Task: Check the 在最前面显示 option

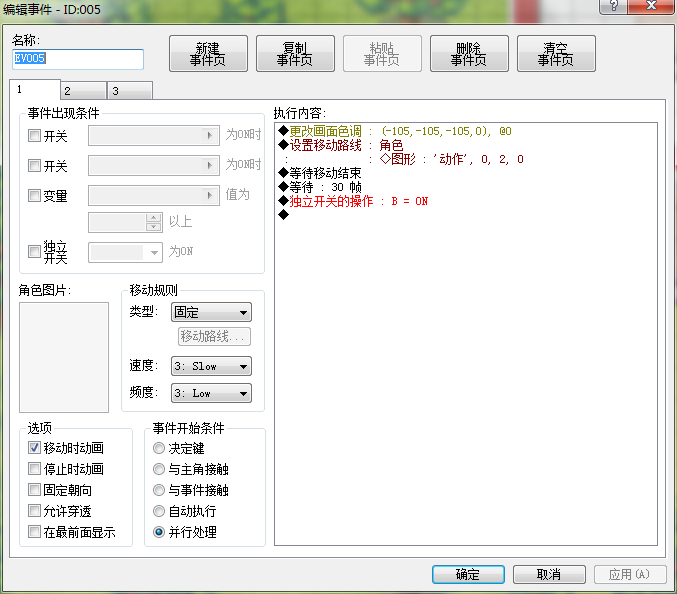Action: [34, 531]
